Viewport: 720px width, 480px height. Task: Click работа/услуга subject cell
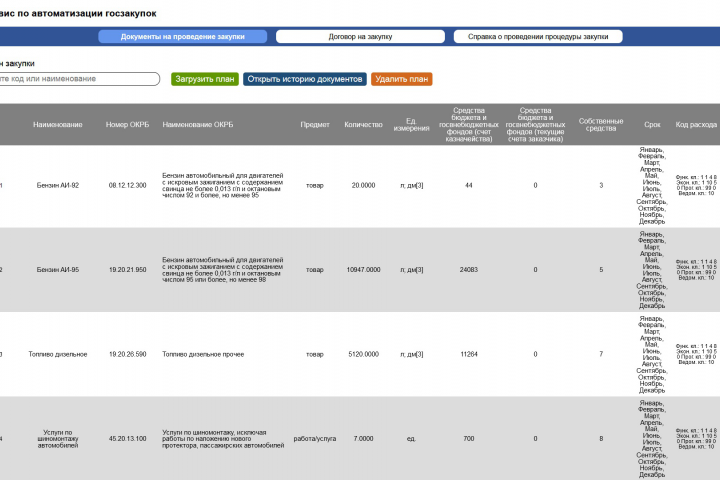pyautogui.click(x=315, y=439)
